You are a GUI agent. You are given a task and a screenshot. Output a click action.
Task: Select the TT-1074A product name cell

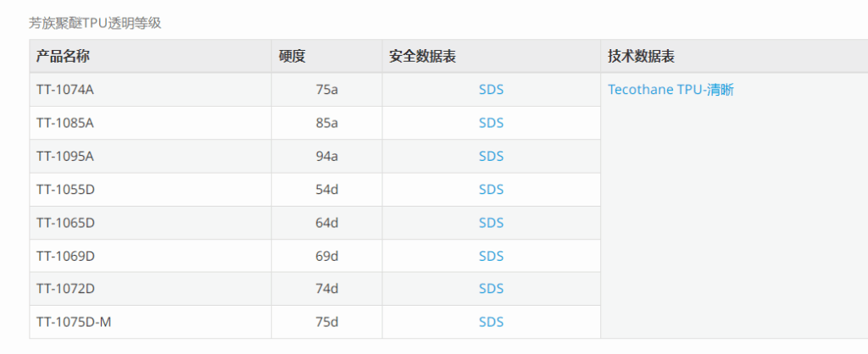tap(151, 90)
